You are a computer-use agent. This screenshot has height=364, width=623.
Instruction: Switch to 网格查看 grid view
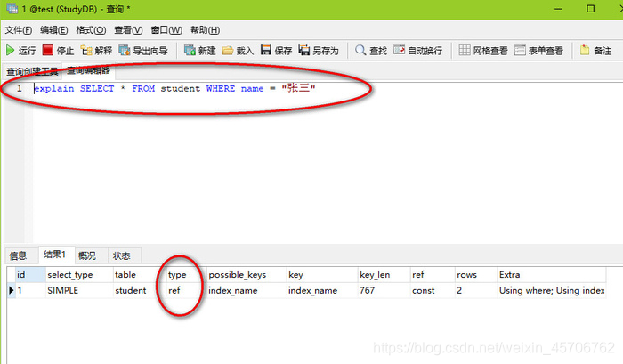[x=483, y=51]
